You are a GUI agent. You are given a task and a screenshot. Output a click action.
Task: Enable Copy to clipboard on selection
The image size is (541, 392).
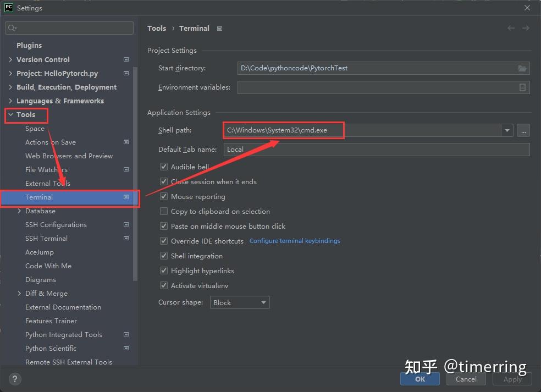pyautogui.click(x=163, y=211)
